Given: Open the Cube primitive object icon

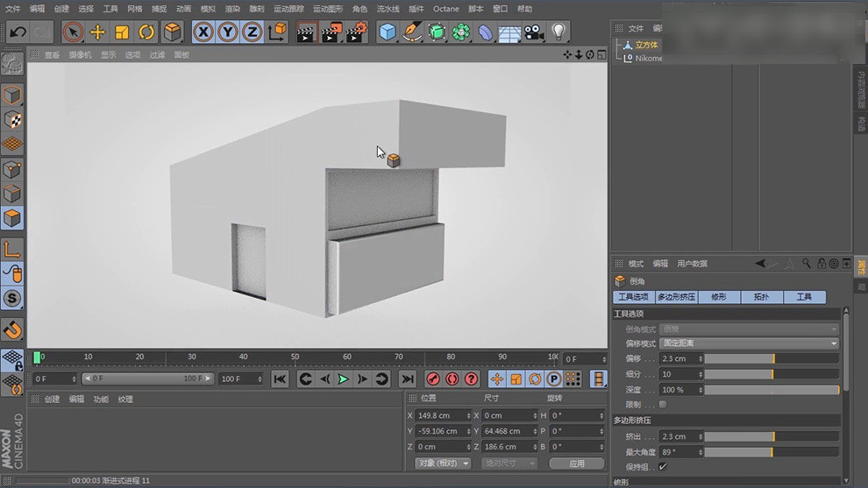Looking at the screenshot, I should tap(387, 32).
